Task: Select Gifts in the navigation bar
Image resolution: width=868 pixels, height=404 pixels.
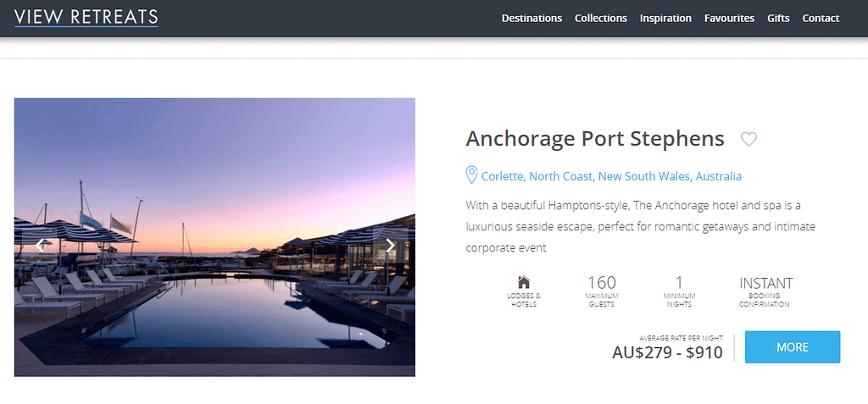Action: [778, 18]
